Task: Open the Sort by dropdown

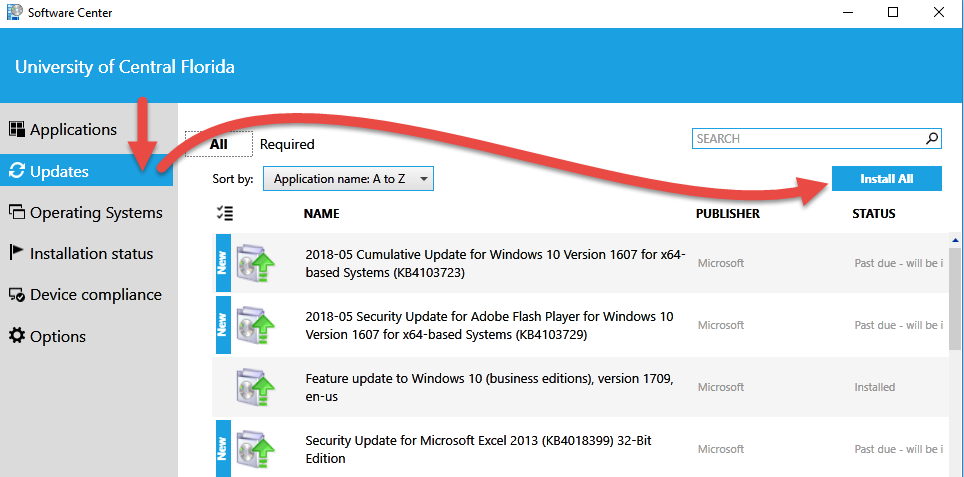Action: (349, 179)
